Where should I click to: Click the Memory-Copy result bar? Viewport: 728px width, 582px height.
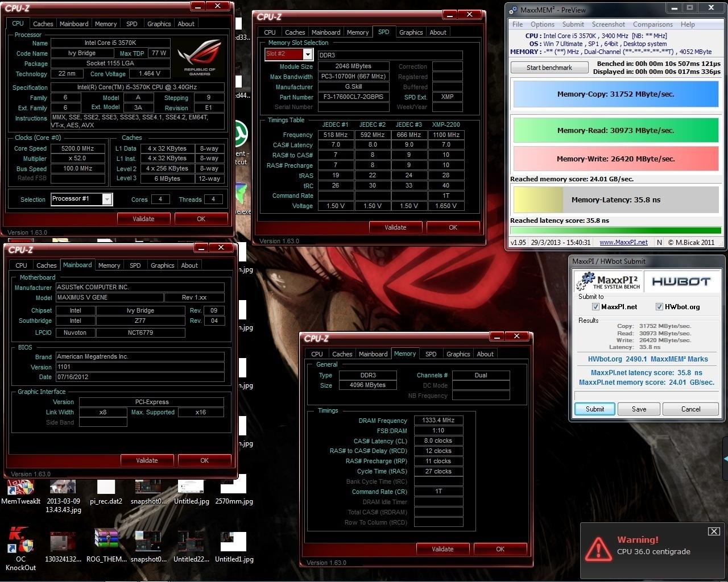(615, 94)
